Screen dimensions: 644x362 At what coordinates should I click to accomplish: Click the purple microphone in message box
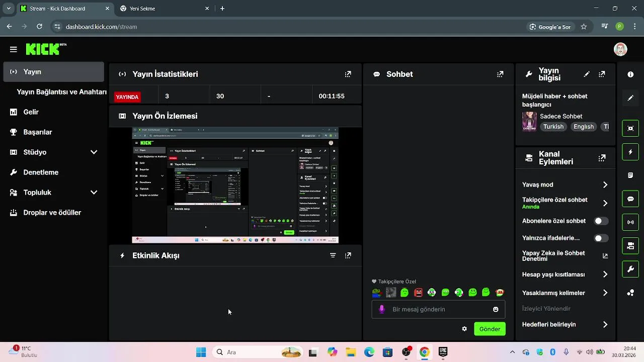[382, 309]
